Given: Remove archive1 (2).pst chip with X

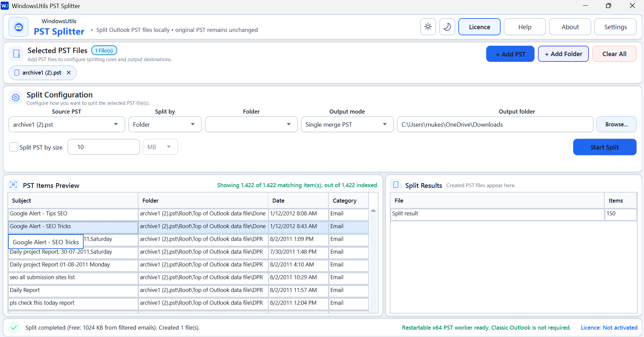Looking at the screenshot, I should pos(68,73).
